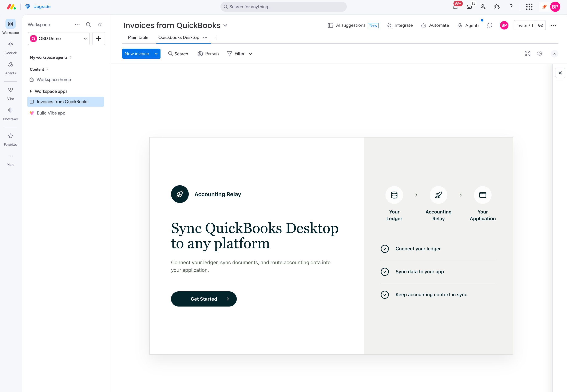The height and width of the screenshot is (392, 567).
Task: Click the rocket icon beside the profile avatar
Action: (544, 7)
